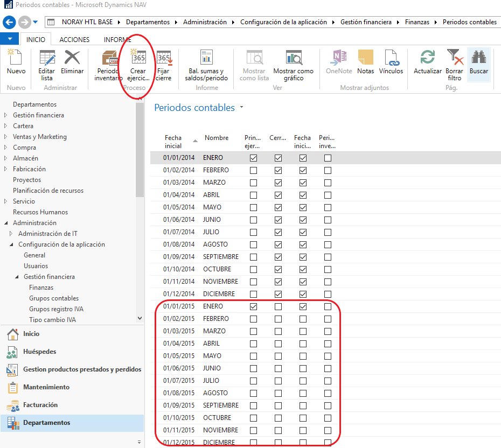The height and width of the screenshot is (448, 501).
Task: Open the blue application menu dropdown
Action: pos(10,39)
